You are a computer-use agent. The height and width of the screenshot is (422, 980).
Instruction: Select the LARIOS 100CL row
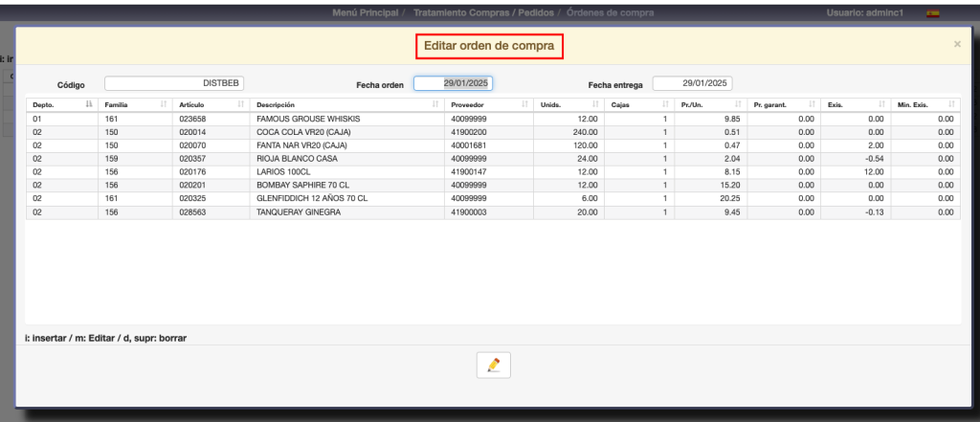(x=493, y=172)
